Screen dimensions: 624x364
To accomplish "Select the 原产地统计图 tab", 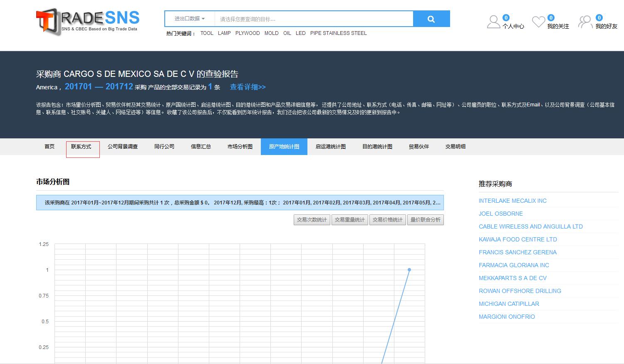I will (284, 147).
